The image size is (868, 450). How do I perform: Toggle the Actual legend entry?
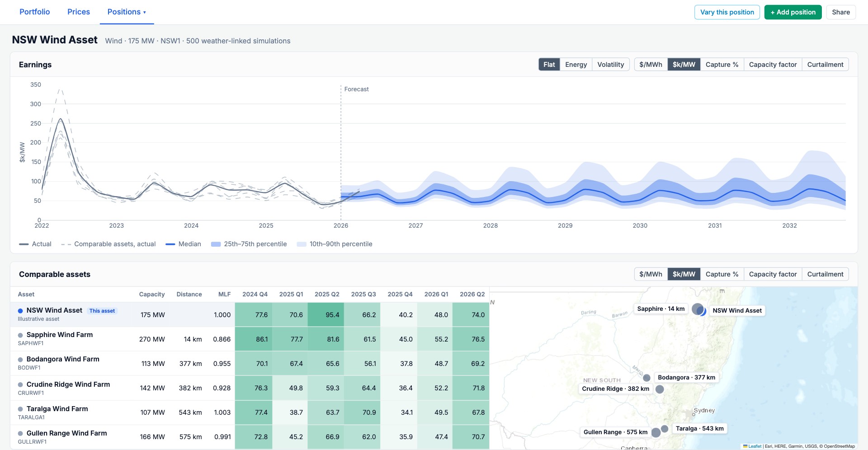click(35, 244)
